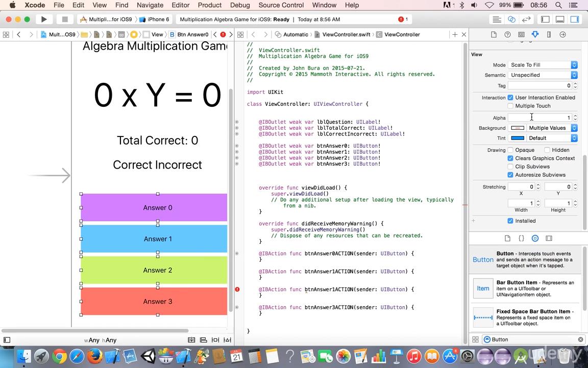
Task: Stop the running build
Action: 64,19
